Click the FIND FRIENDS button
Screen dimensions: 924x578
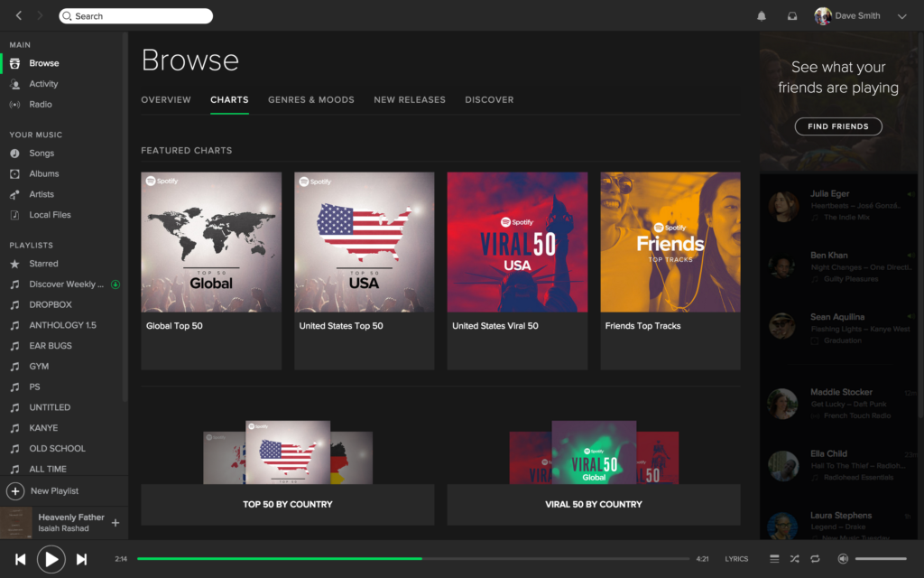click(838, 126)
